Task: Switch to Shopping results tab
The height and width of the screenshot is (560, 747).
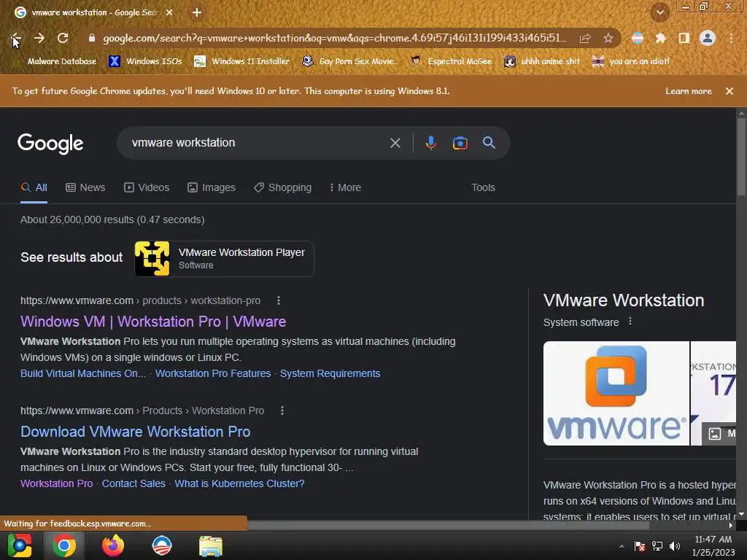Action: [x=282, y=187]
